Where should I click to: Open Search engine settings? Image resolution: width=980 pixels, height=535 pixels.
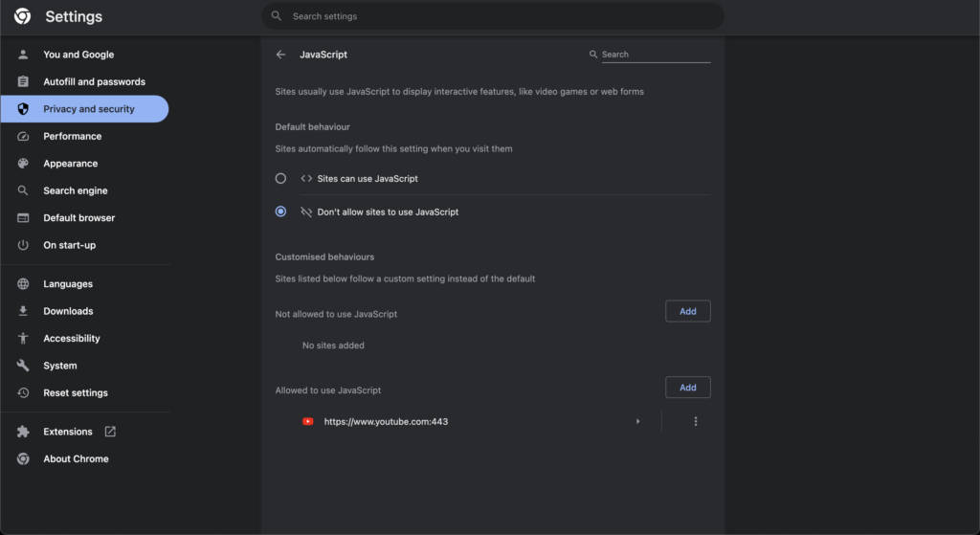point(84,190)
